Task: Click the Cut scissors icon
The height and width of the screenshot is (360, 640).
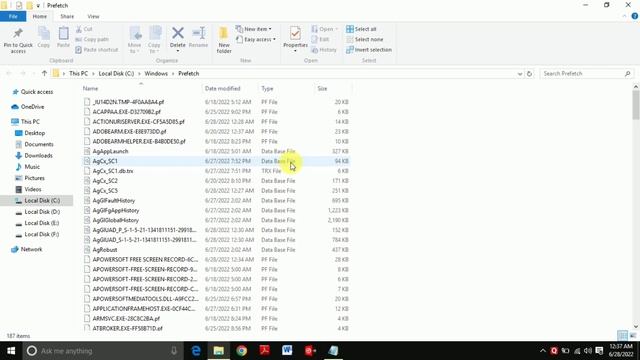Action: (x=79, y=29)
